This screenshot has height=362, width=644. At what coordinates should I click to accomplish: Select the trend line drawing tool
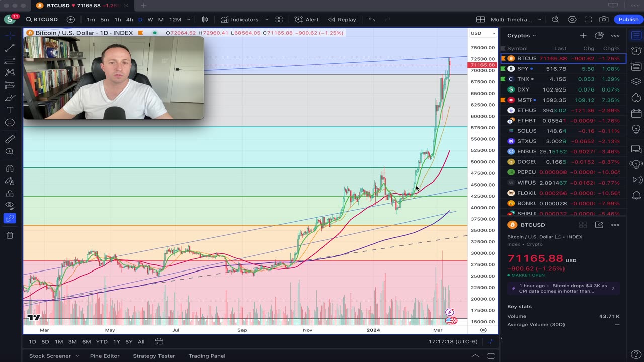click(10, 48)
